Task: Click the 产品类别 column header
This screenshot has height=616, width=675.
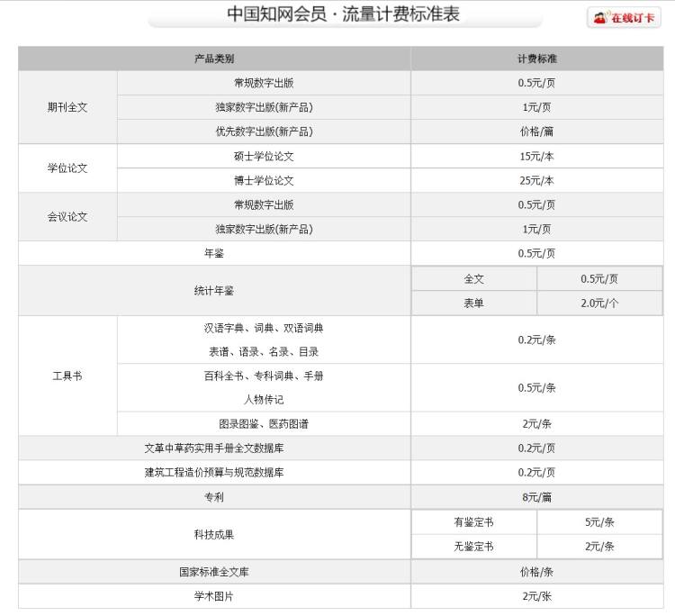Action: tap(214, 59)
